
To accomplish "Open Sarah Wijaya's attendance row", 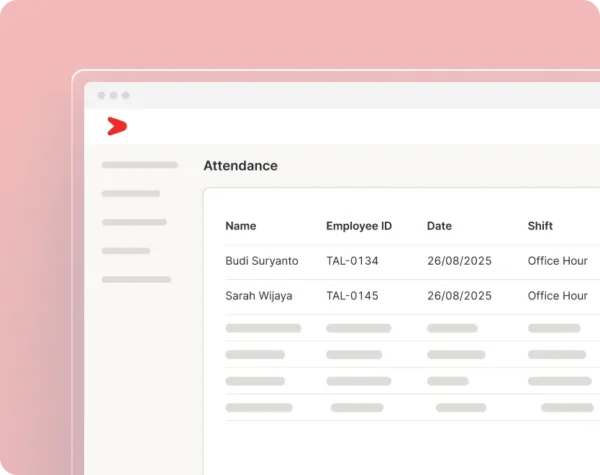I will (x=412, y=297).
